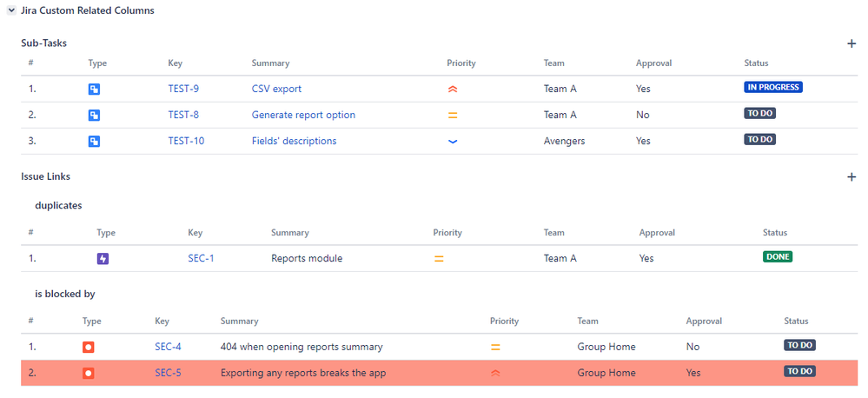The height and width of the screenshot is (398, 868).
Task: Click the Priority column header in Sub-Tasks
Action: pos(461,63)
